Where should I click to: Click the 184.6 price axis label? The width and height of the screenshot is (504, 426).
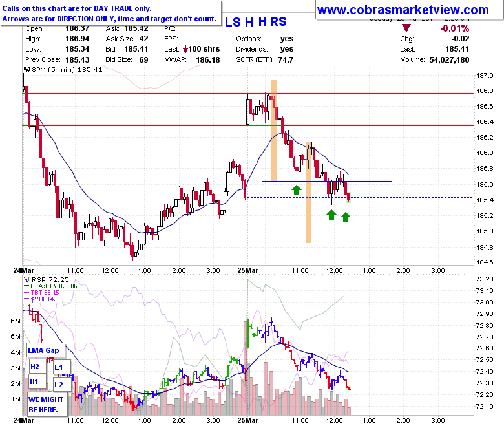485,262
